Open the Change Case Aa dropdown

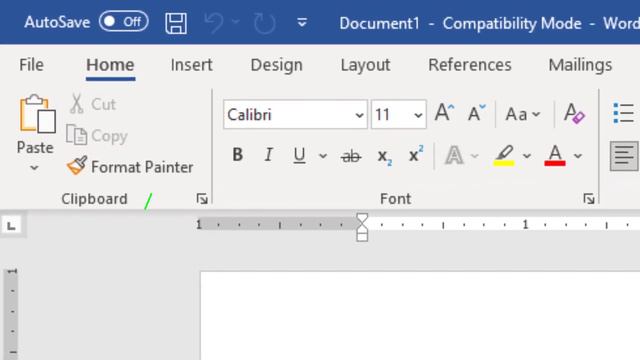pos(522,114)
